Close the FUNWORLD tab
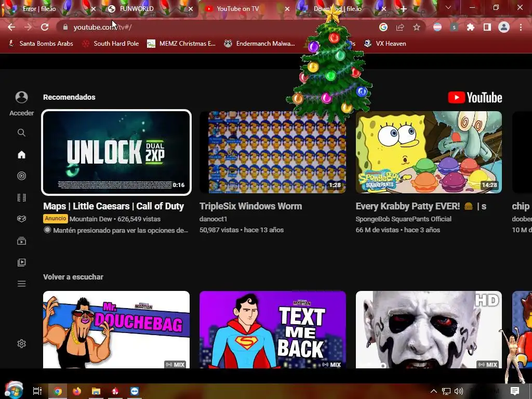Viewport: 532px width, 399px height. [x=191, y=9]
